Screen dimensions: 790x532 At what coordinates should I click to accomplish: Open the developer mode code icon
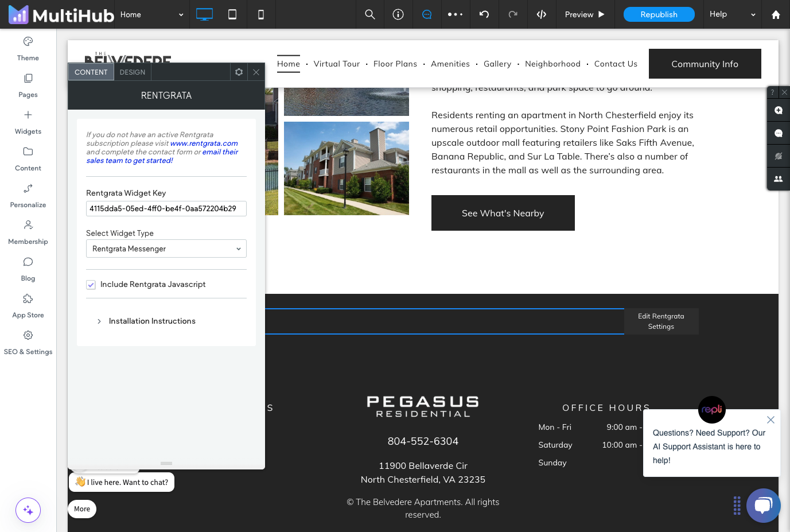[542, 14]
